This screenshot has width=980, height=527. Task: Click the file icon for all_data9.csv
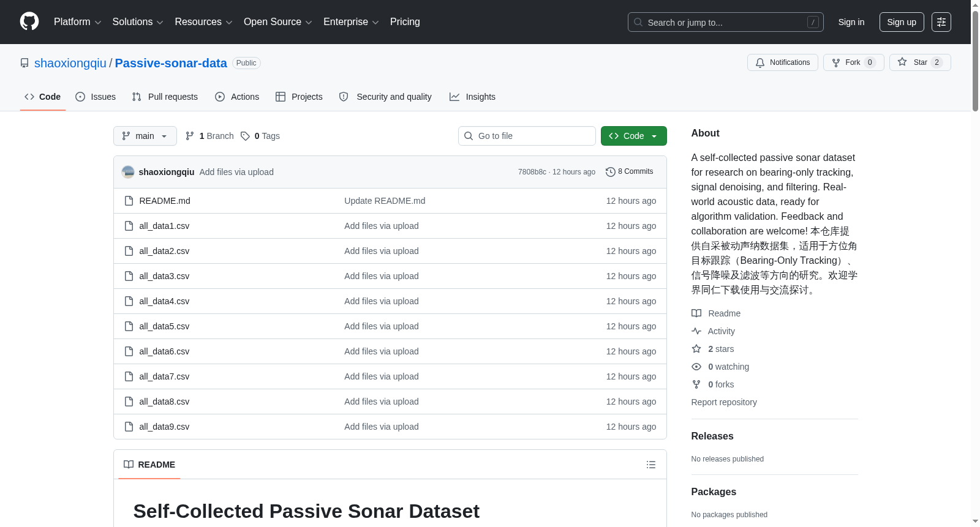pos(129,427)
